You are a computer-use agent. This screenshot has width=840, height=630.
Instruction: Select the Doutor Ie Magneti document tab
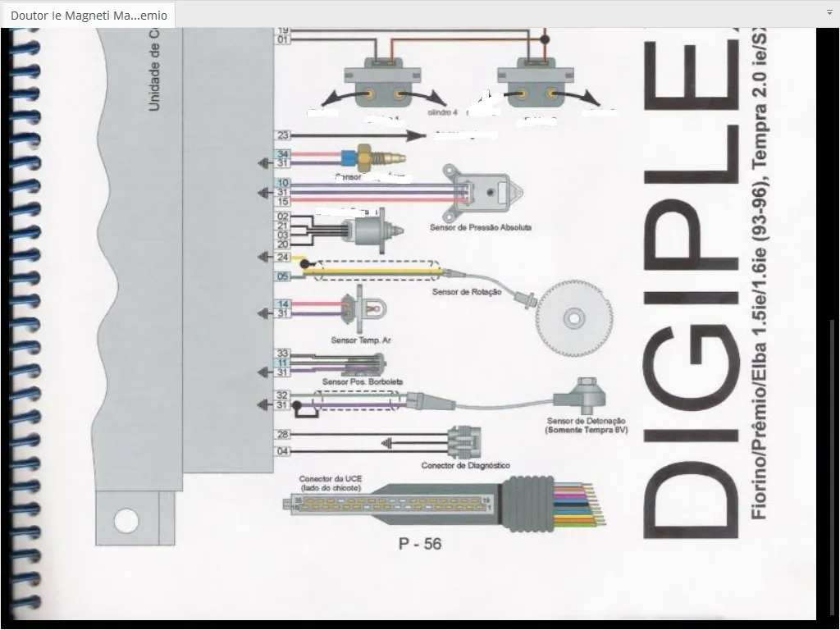[x=89, y=15]
